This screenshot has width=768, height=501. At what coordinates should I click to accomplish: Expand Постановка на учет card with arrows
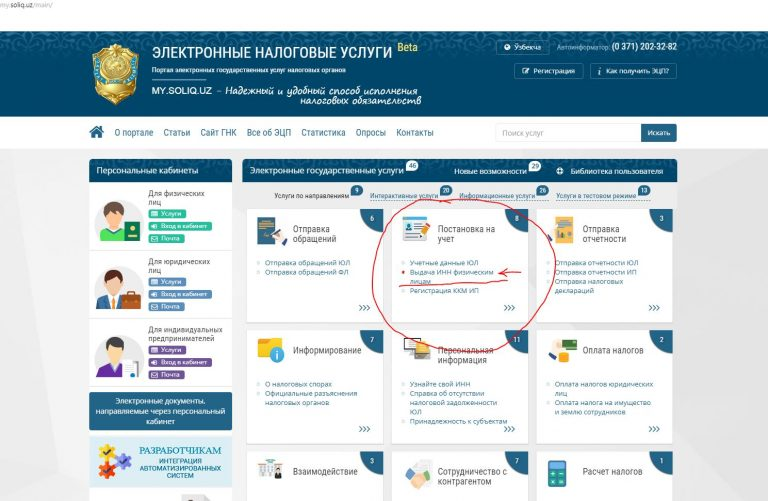pos(509,308)
